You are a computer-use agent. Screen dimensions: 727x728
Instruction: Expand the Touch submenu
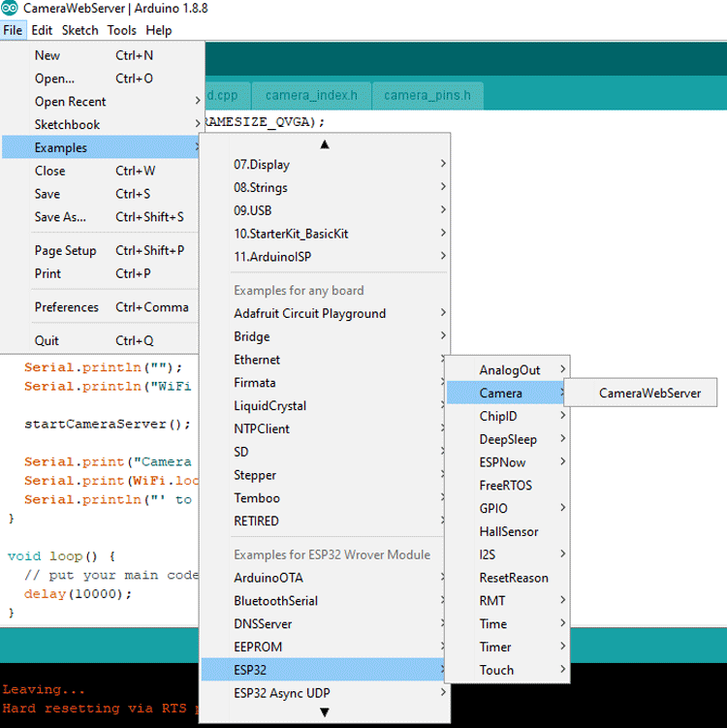[507, 670]
